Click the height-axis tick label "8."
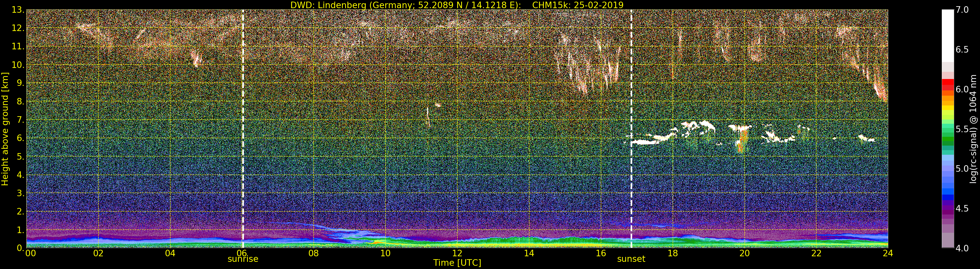 [20, 101]
